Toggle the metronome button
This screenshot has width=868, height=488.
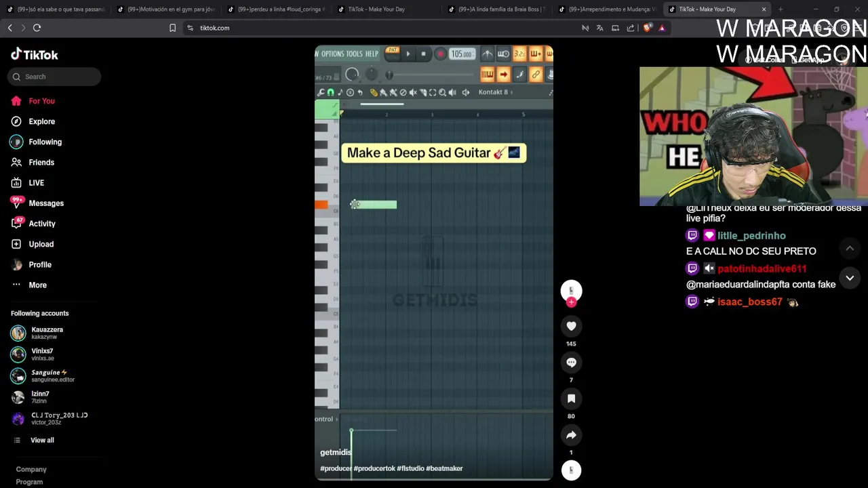coord(487,54)
